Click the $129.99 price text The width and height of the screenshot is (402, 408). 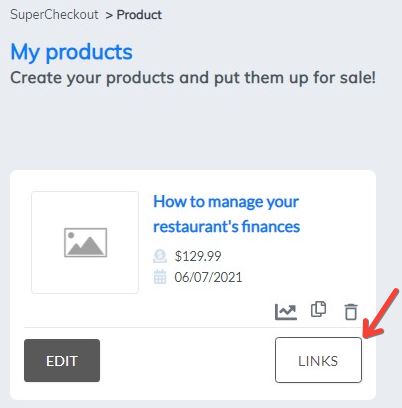pyautogui.click(x=198, y=256)
